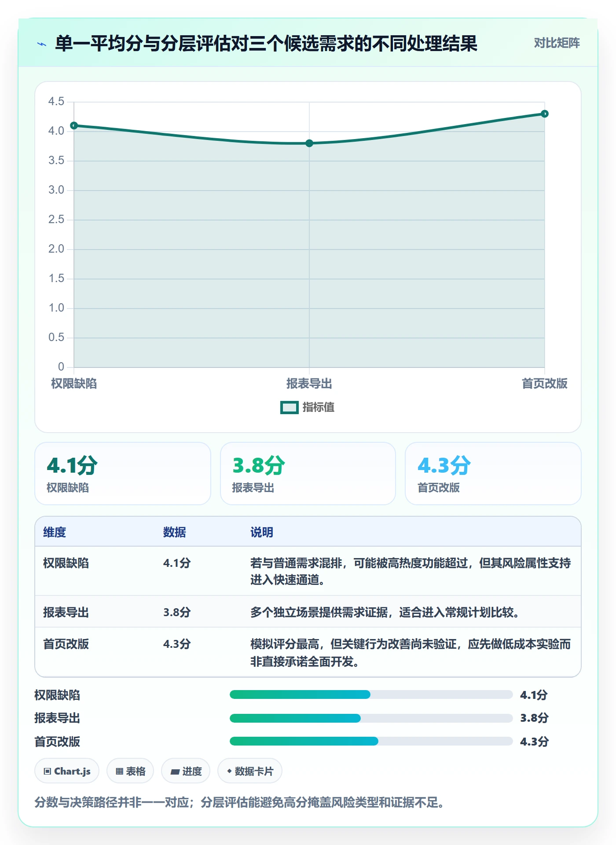Click the Chart.js tag chip
This screenshot has width=616, height=845.
[x=67, y=771]
